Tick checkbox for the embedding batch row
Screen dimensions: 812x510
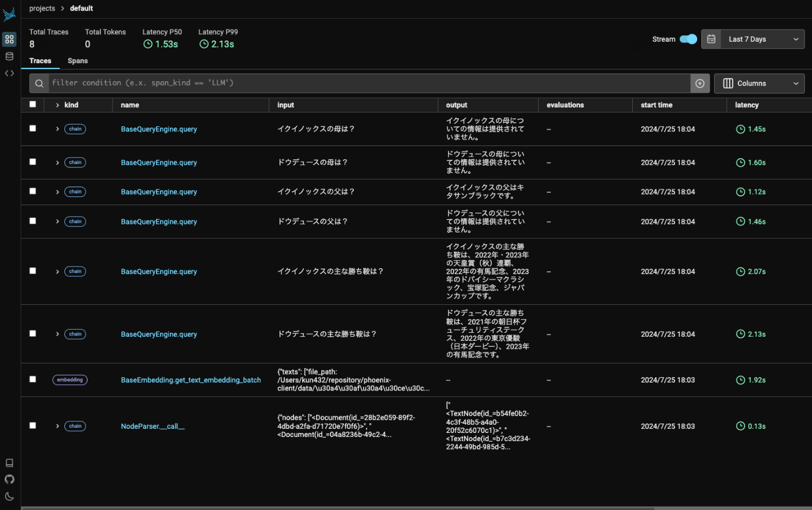(x=32, y=379)
